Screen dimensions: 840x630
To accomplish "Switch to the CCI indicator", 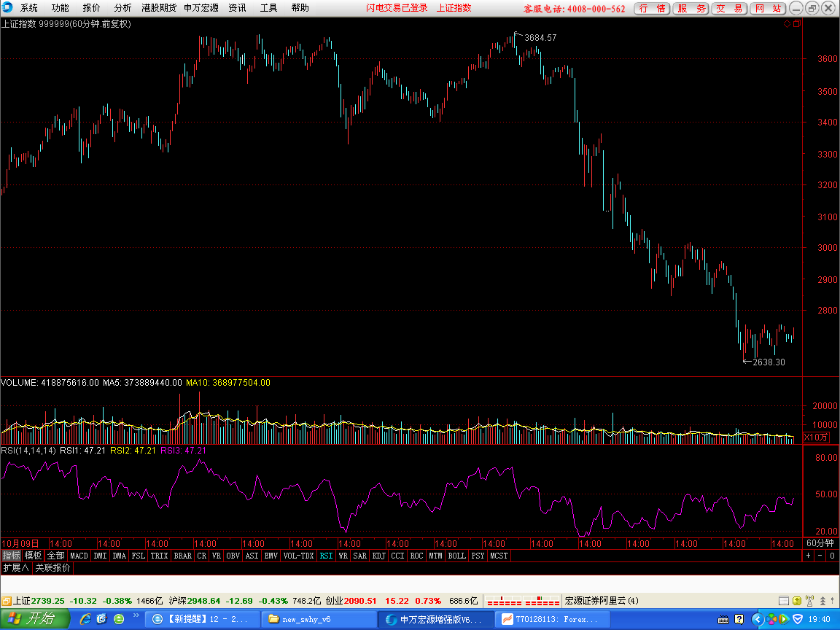I will click(397, 556).
